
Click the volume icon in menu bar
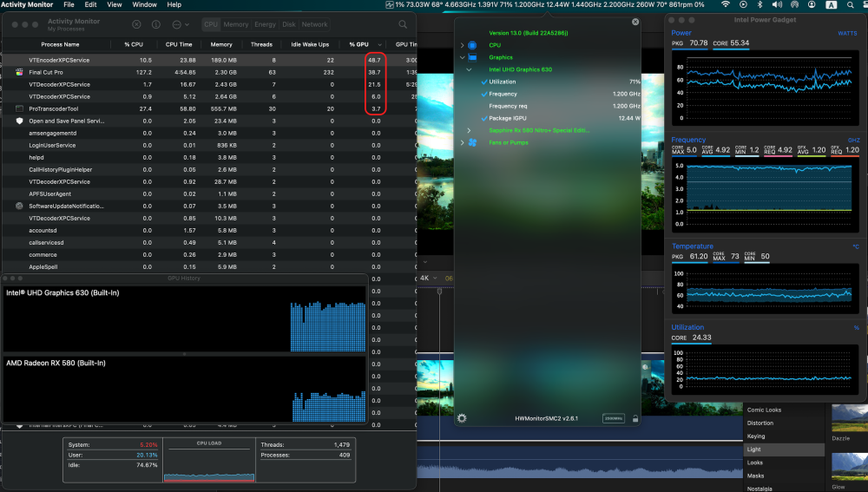pos(777,4)
